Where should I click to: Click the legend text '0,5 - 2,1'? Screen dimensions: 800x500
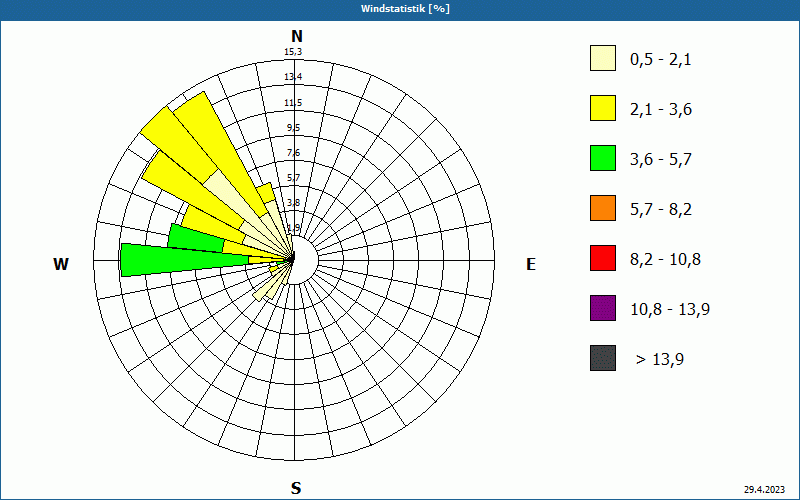pos(661,60)
